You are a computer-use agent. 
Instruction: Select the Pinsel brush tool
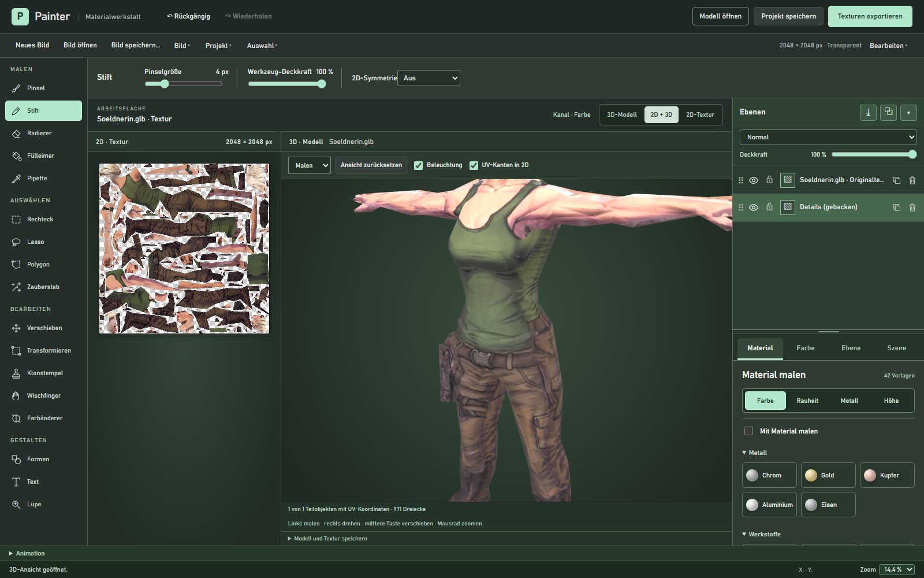(x=43, y=88)
